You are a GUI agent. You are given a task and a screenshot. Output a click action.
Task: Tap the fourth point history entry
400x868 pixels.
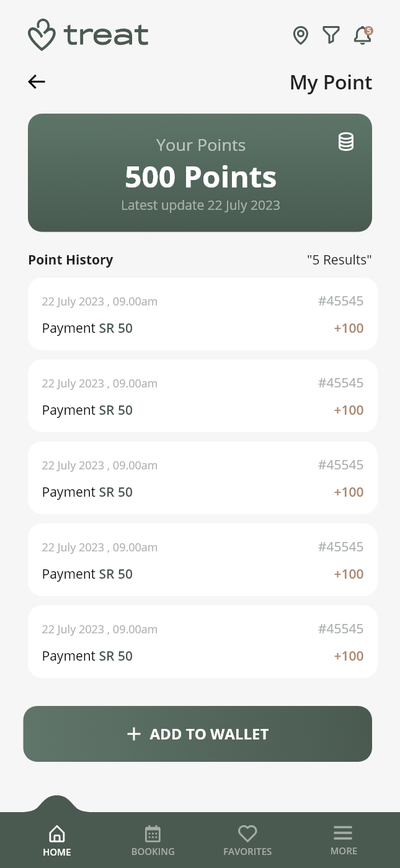point(202,560)
